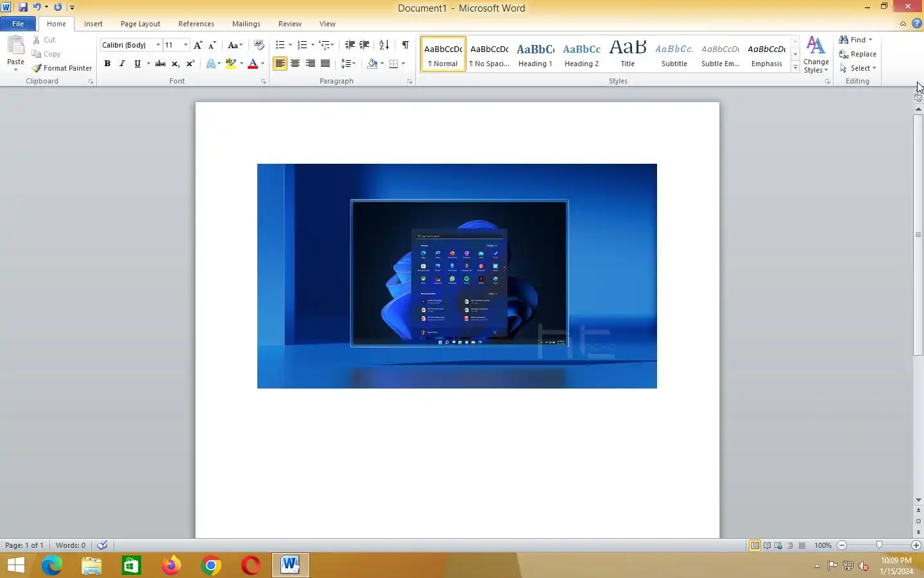Toggle Center alignment
924x578 pixels.
(295, 64)
